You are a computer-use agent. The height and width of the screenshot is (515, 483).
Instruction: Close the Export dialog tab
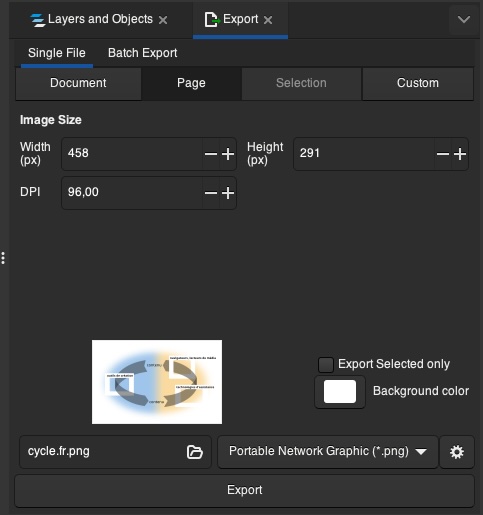(x=268, y=20)
